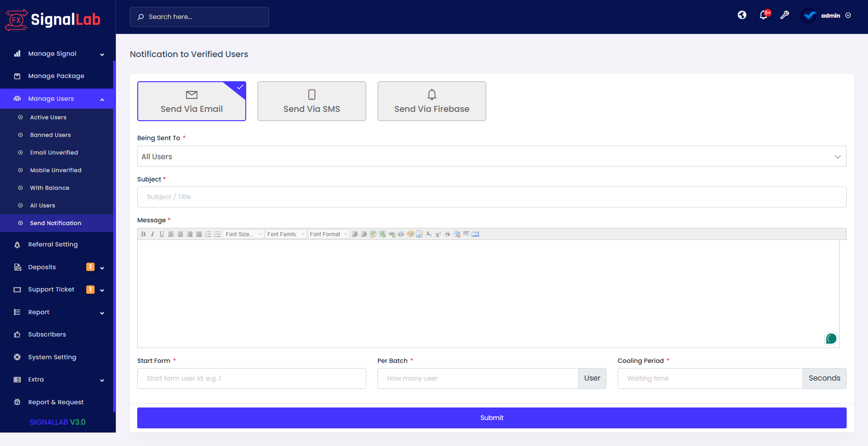This screenshot has width=868, height=446.
Task: Open the Banned Users page
Action: coord(51,135)
